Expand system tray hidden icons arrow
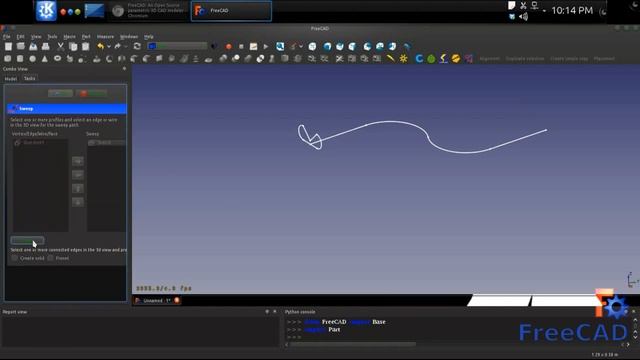Screen dimensions: 640x360 tap(544, 11)
